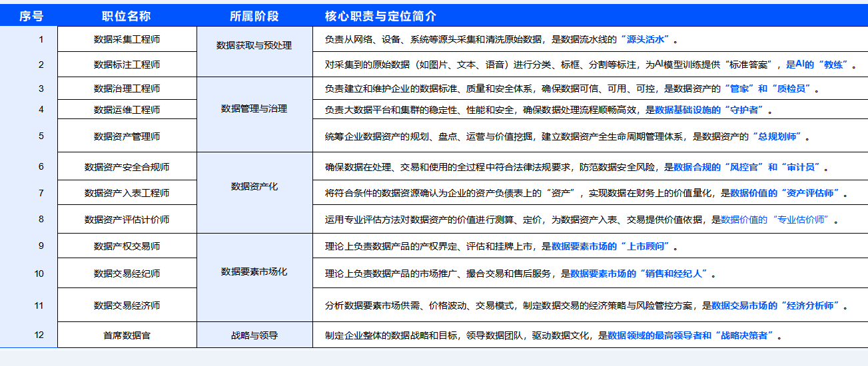Click the blue "上市顾问" highlighted phrase
Image resolution: width=868 pixels, height=366 pixels.
(647, 246)
